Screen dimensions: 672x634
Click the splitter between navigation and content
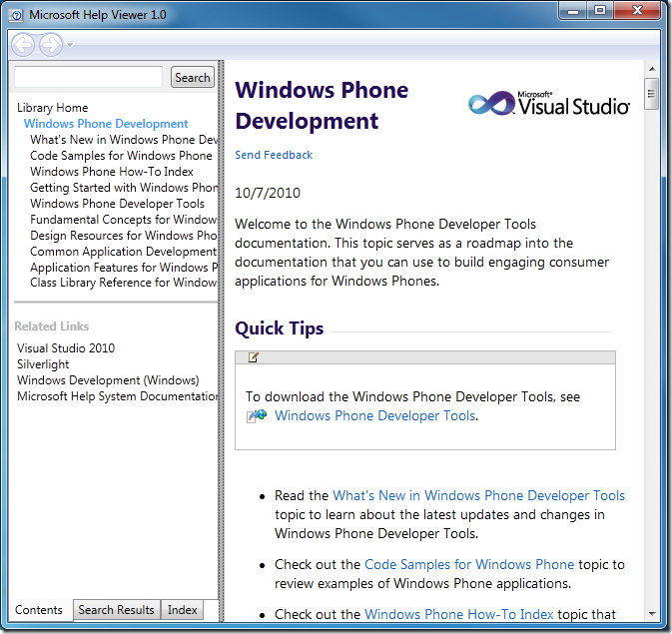[x=221, y=340]
